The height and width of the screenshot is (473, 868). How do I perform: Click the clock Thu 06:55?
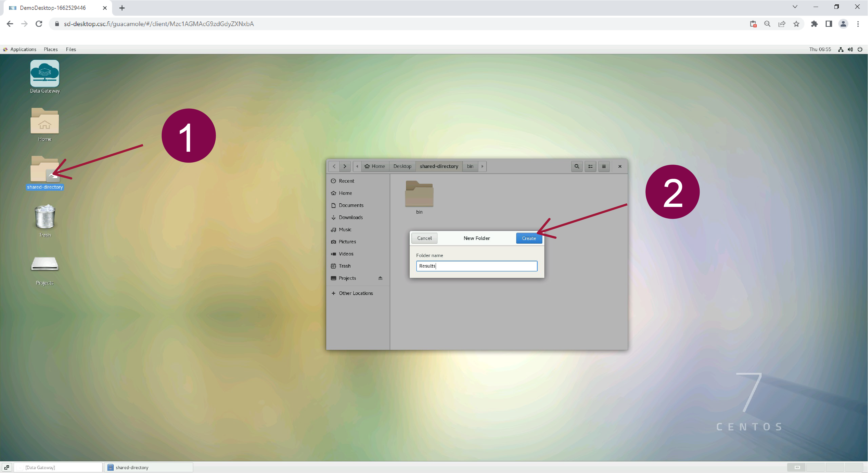point(820,49)
